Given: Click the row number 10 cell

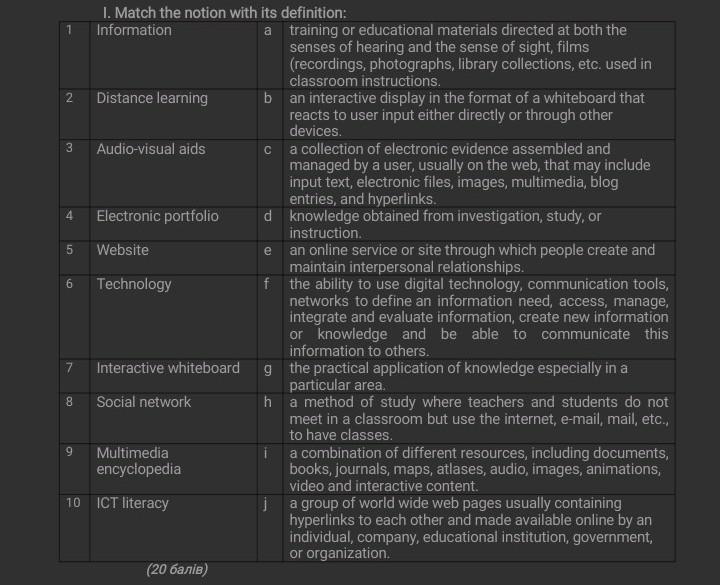Looking at the screenshot, I should click(74, 503).
